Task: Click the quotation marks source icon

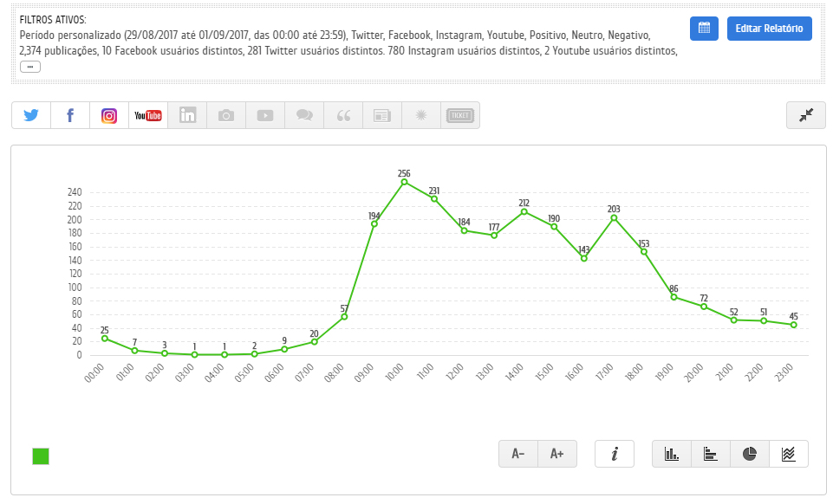Action: [343, 115]
